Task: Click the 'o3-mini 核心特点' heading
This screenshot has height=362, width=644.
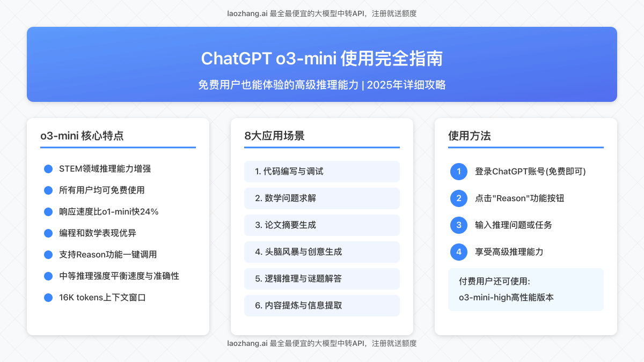Action: [82, 136]
